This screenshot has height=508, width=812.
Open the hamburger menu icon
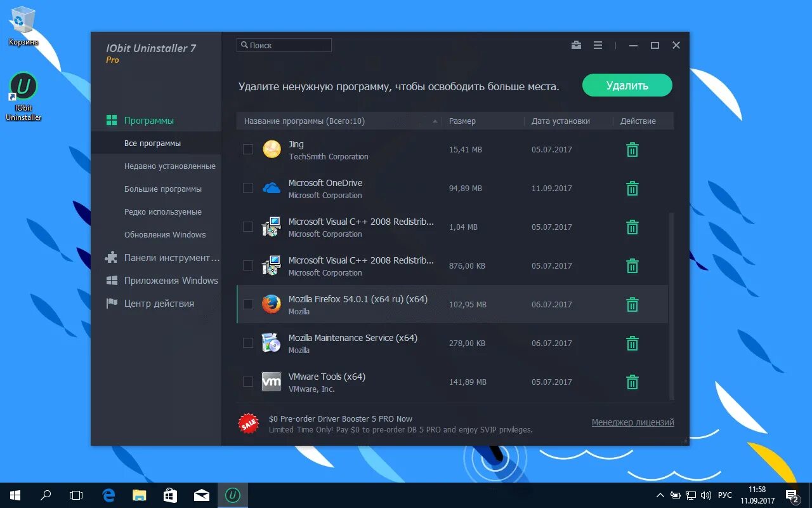click(598, 45)
